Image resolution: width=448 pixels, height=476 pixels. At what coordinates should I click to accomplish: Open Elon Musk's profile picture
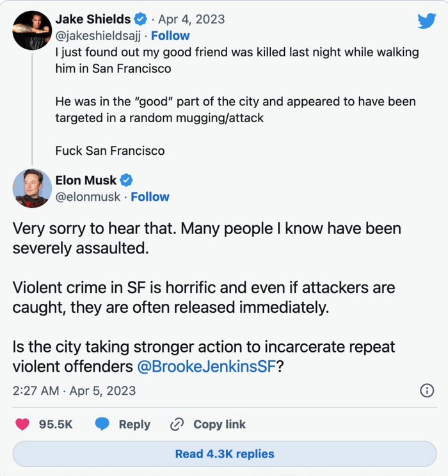click(28, 189)
